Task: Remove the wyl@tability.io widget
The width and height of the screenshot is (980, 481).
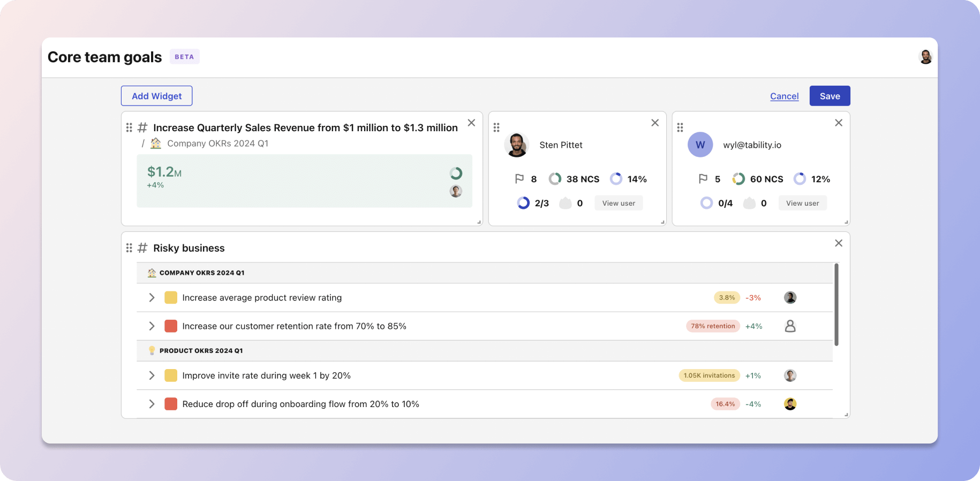Action: click(839, 123)
